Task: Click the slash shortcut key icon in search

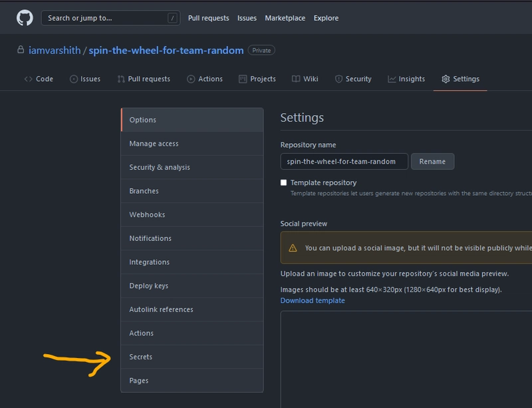Action: (x=172, y=18)
